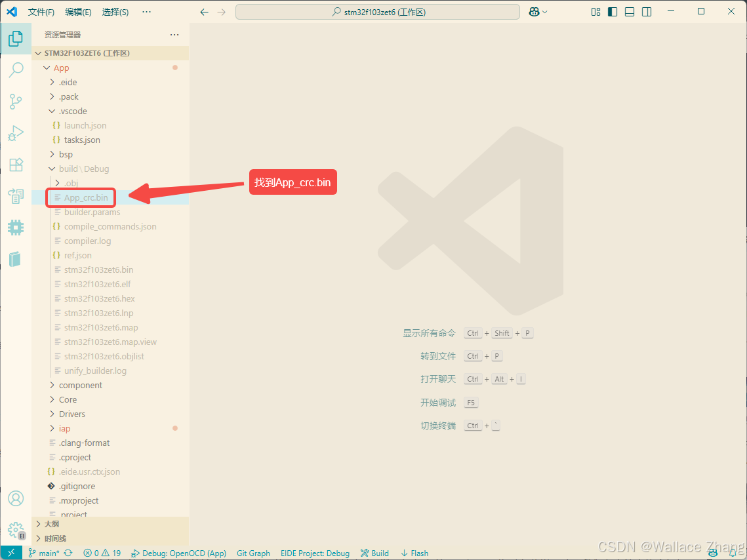Expand the .obj folder
747x560 pixels.
click(111, 183)
